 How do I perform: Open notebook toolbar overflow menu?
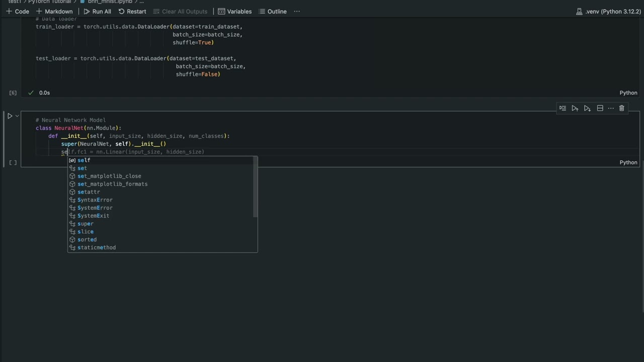tap(297, 11)
